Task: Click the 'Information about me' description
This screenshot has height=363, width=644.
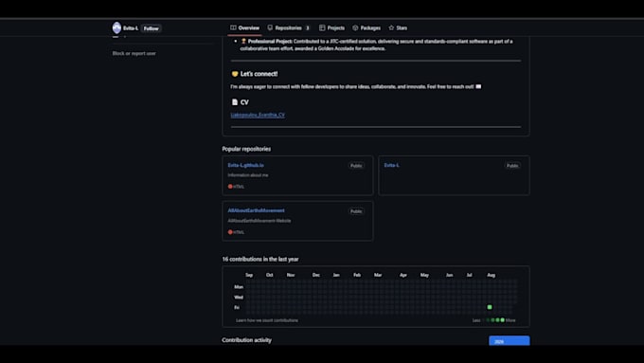Action: pyautogui.click(x=248, y=175)
